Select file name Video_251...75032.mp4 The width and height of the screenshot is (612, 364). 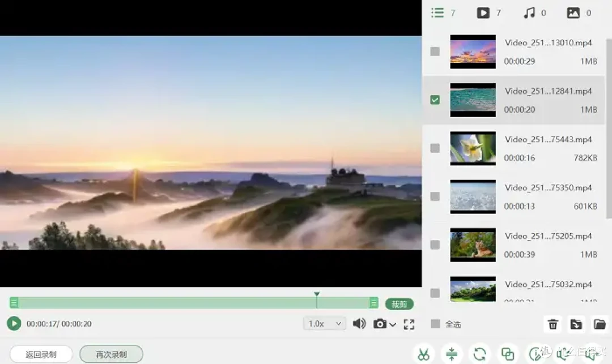(x=549, y=284)
